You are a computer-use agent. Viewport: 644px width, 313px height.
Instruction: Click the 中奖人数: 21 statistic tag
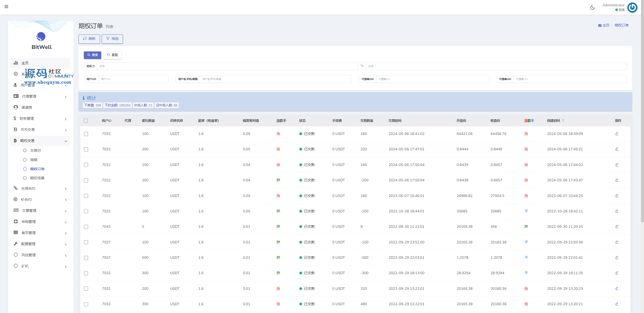tap(143, 105)
